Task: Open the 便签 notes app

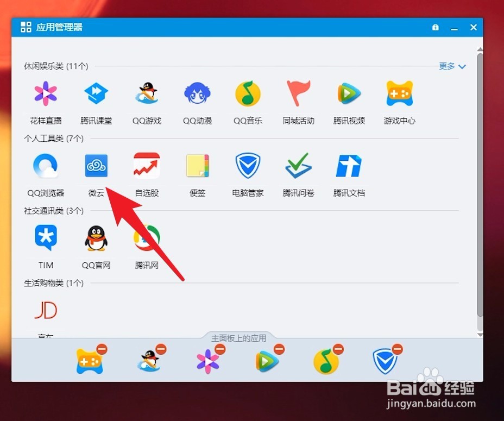Action: tap(197, 166)
